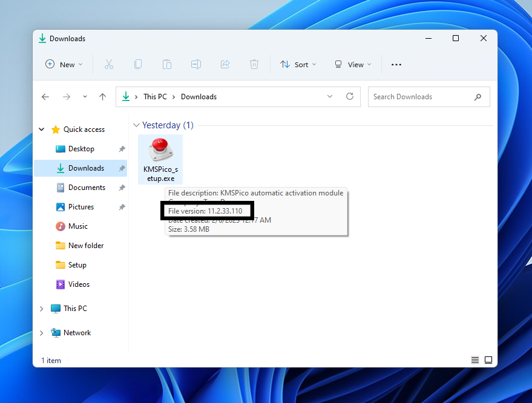
Task: Click the Downloads title bar icon
Action: pyautogui.click(x=42, y=38)
